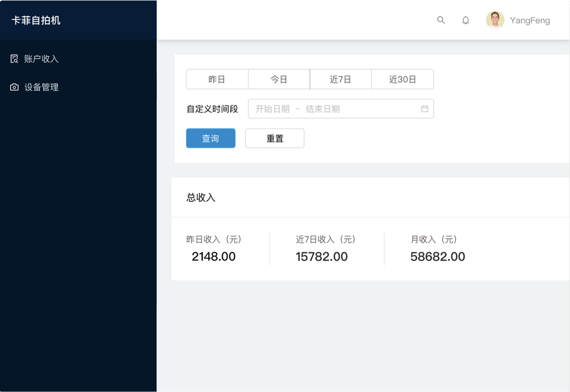
Task: Click the 结束日期 end date field
Action: tap(323, 109)
